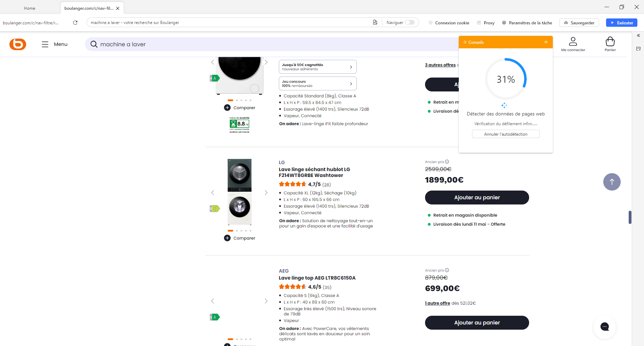This screenshot has width=644, height=346.
Task: Click the AEG brand name
Action: (x=284, y=271)
